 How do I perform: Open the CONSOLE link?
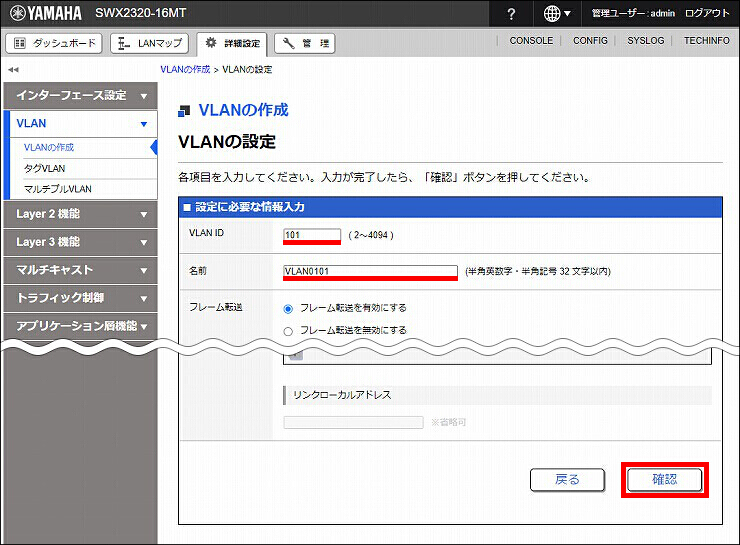531,41
